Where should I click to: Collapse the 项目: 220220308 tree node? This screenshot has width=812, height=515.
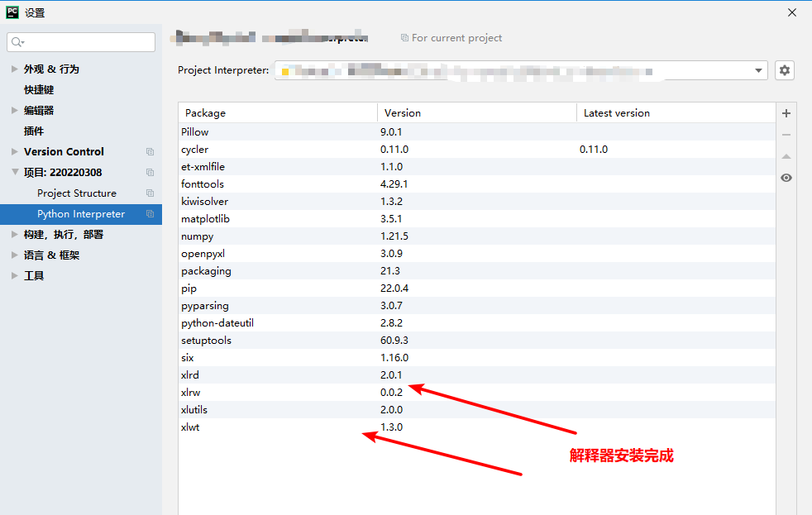[13, 172]
